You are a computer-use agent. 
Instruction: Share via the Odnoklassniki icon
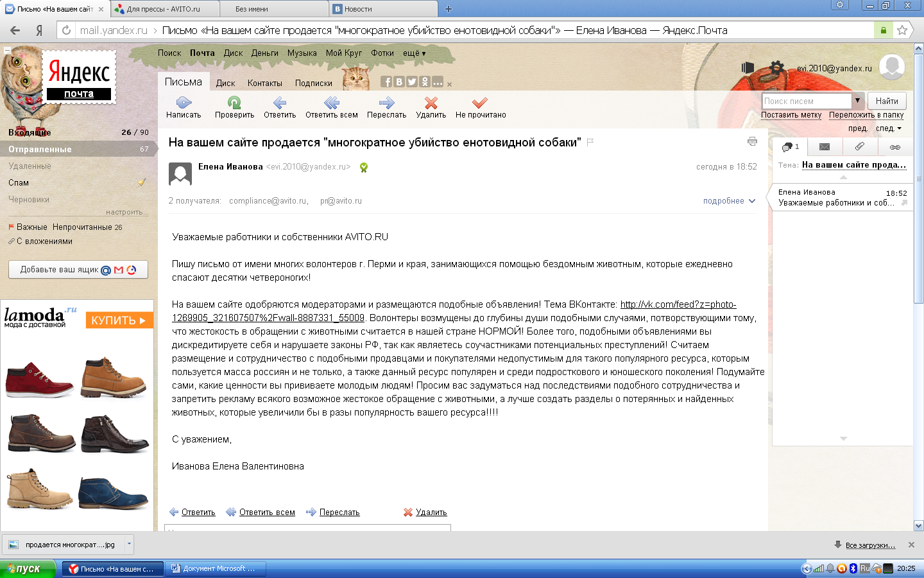coord(425,82)
